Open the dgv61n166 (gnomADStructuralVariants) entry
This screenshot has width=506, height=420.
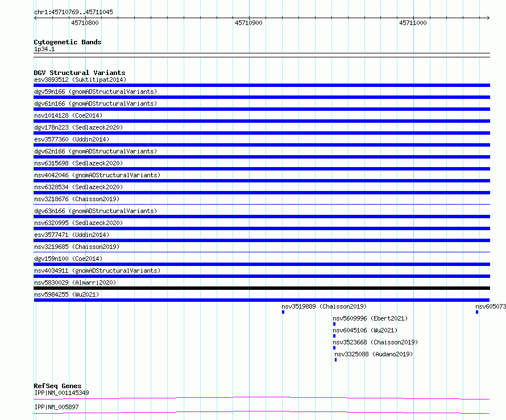coord(96,103)
